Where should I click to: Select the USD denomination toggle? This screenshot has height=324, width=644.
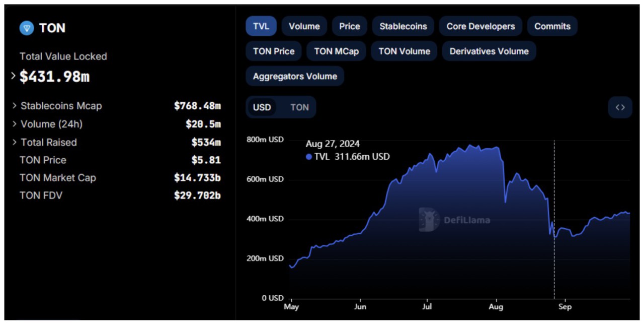pos(262,107)
